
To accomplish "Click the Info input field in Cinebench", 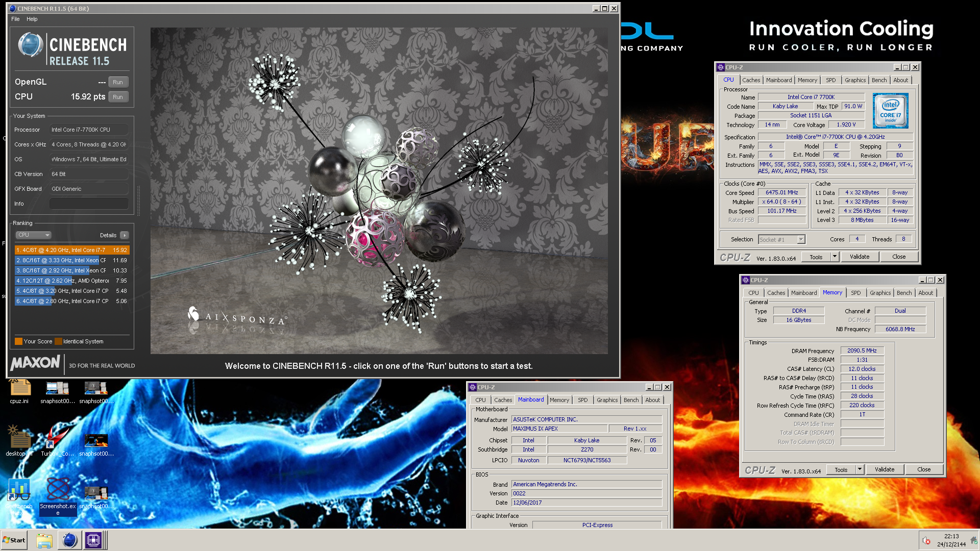I will (89, 204).
